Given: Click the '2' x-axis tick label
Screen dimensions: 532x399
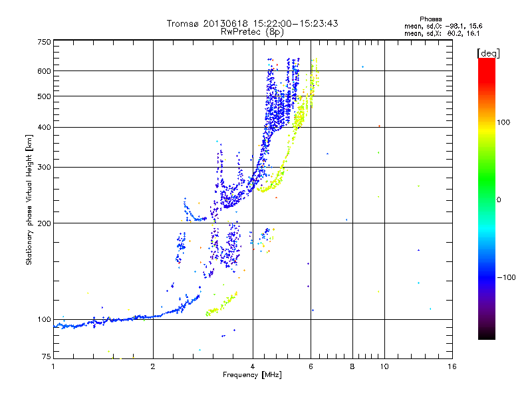Looking at the screenshot, I should (153, 366).
